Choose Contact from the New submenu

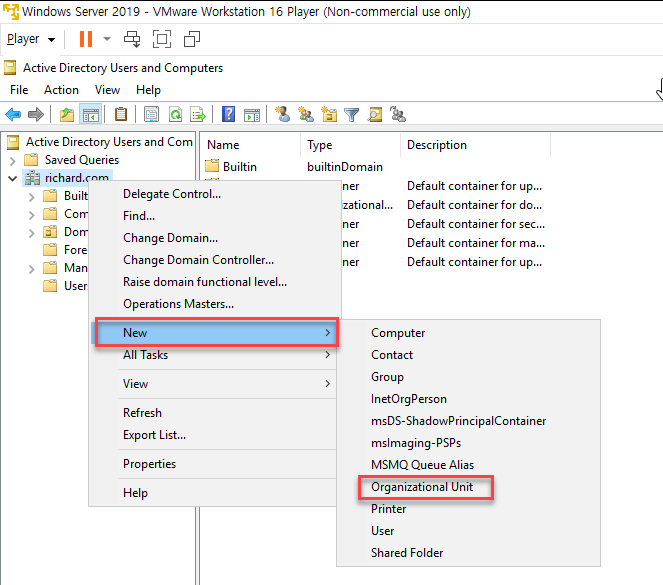(468, 355)
